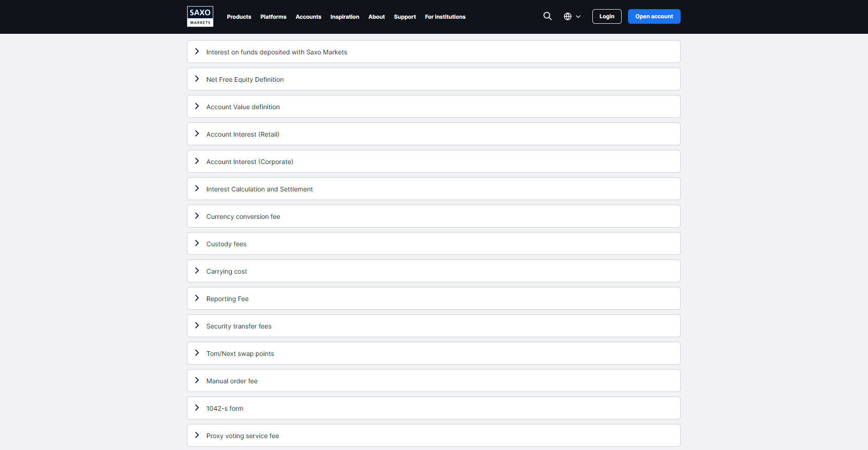
Task: Click the Open account button
Action: click(x=654, y=16)
